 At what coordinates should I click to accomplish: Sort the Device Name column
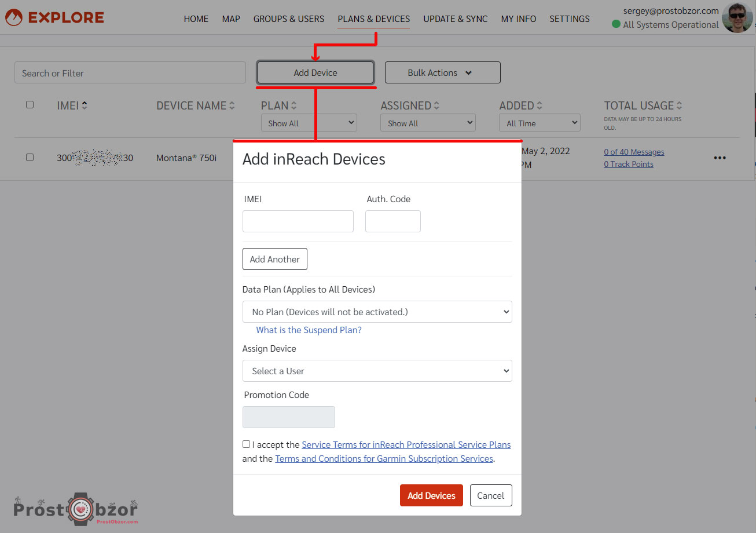(x=232, y=106)
